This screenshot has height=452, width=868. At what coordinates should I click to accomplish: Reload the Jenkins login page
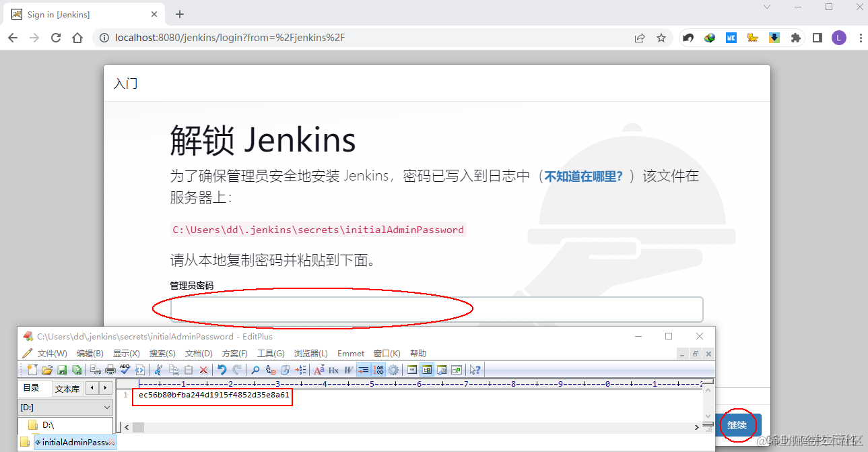click(56, 38)
